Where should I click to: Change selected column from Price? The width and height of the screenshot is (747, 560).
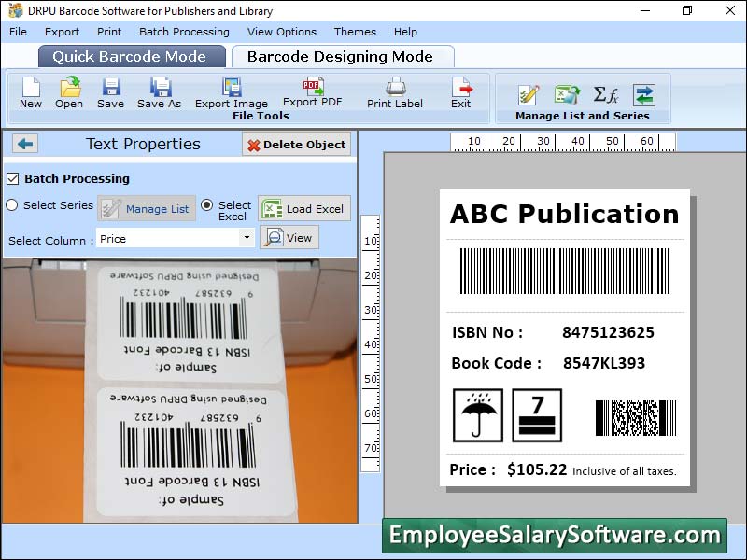pos(173,238)
